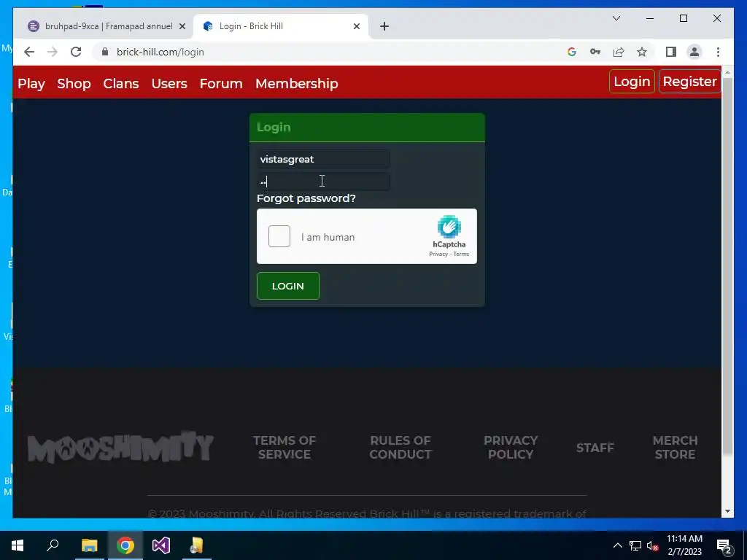Open File Explorer from the taskbar
The width and height of the screenshot is (747, 560).
[x=89, y=545]
